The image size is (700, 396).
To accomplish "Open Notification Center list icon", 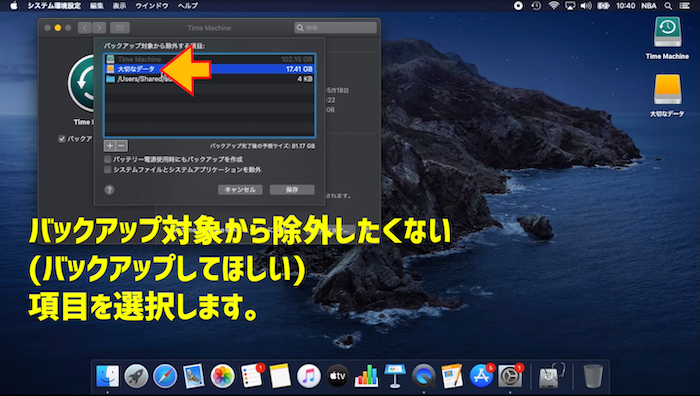I will click(x=685, y=6).
